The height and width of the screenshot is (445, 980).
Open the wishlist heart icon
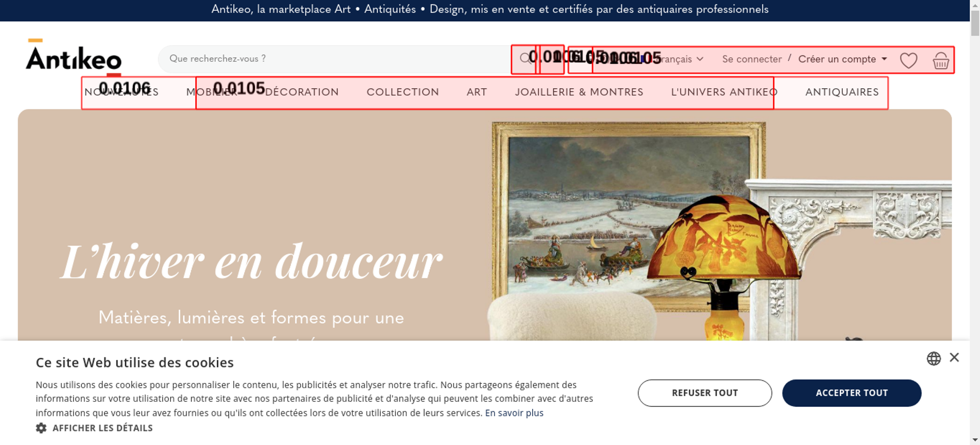coord(908,60)
